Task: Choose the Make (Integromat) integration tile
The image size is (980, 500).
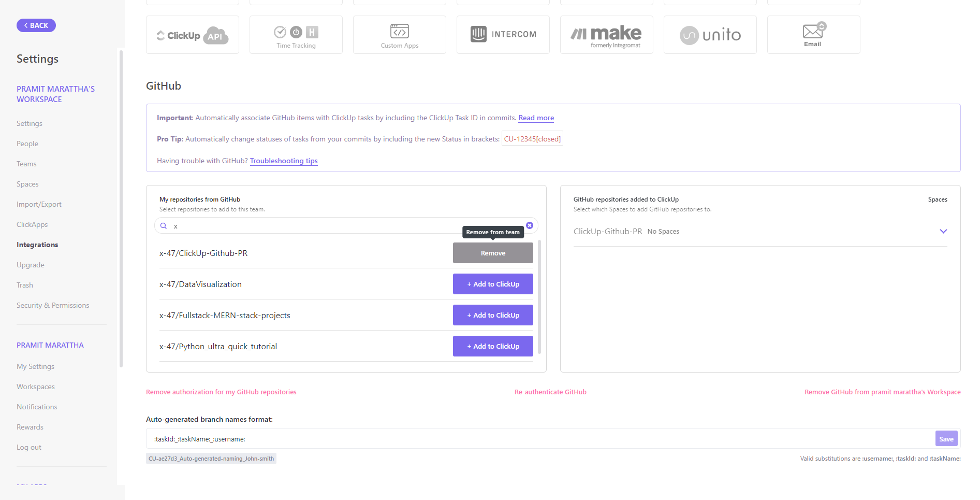Action: (x=606, y=35)
